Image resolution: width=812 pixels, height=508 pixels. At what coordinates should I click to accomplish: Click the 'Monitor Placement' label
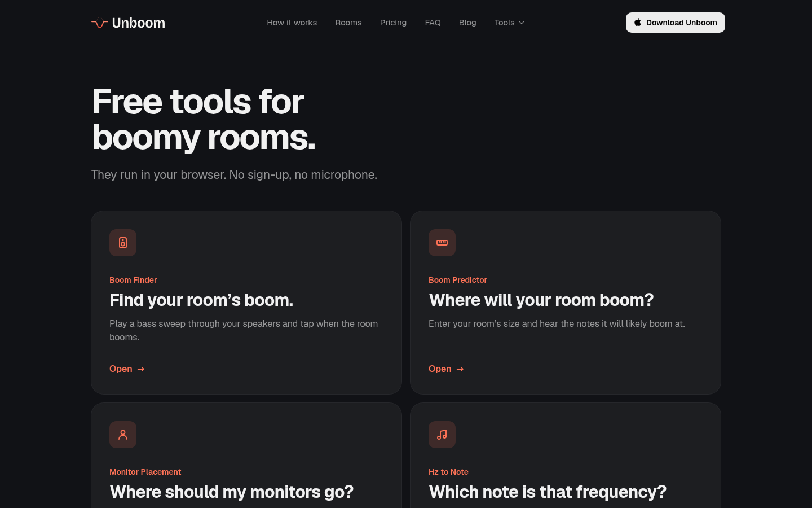pos(145,472)
